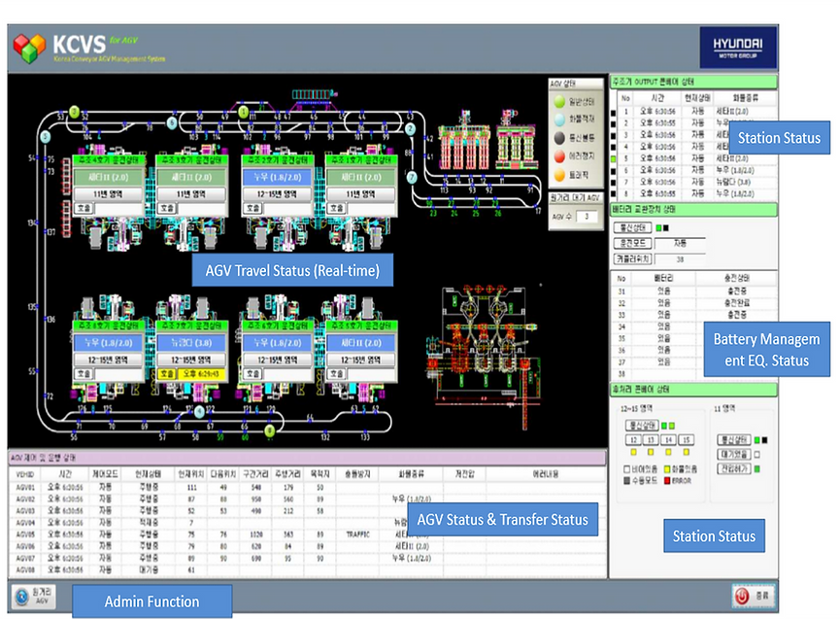Click the 현재상태 column header in AGV table

149,474
